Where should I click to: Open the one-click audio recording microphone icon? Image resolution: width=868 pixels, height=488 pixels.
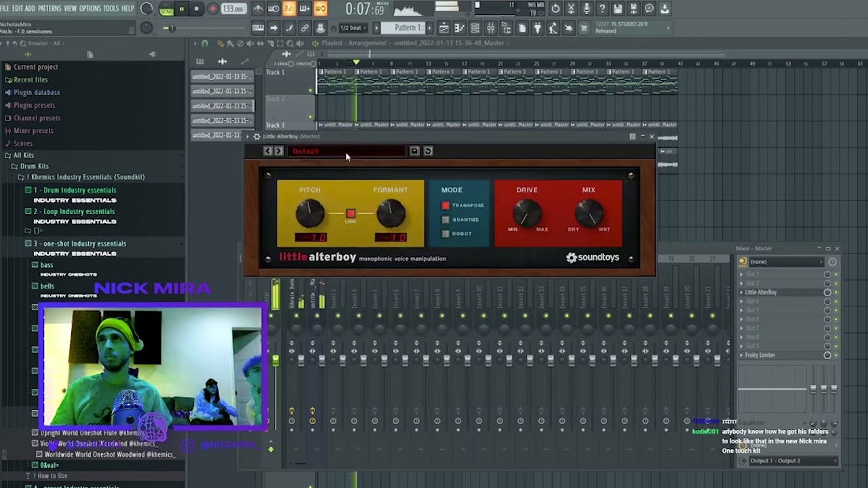[x=587, y=9]
